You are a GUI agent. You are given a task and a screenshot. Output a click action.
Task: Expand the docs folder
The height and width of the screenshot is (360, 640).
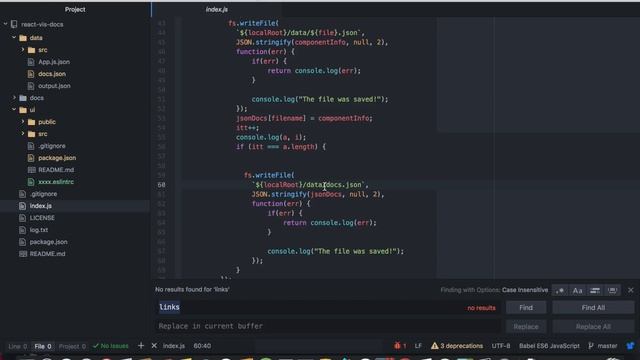click(14, 98)
